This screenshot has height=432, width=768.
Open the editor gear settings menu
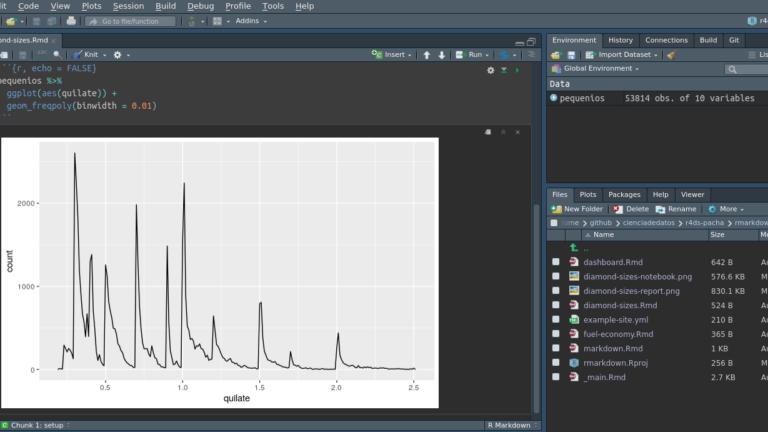point(118,55)
